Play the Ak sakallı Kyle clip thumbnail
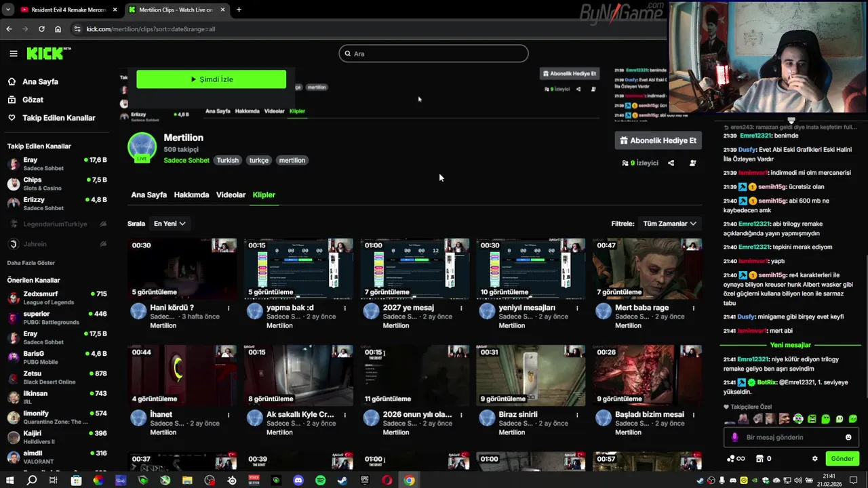The height and width of the screenshot is (488, 868). coord(298,375)
